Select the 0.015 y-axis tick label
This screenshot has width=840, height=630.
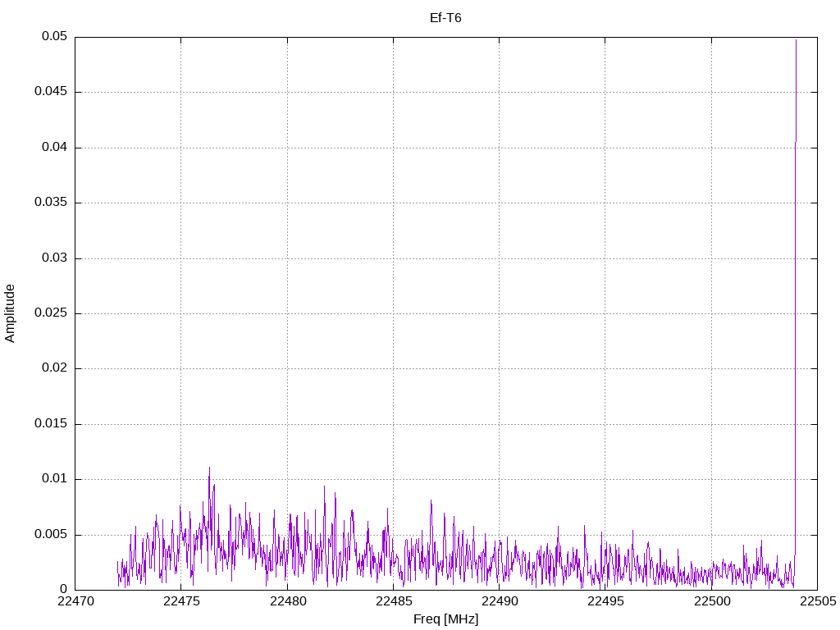coord(51,424)
